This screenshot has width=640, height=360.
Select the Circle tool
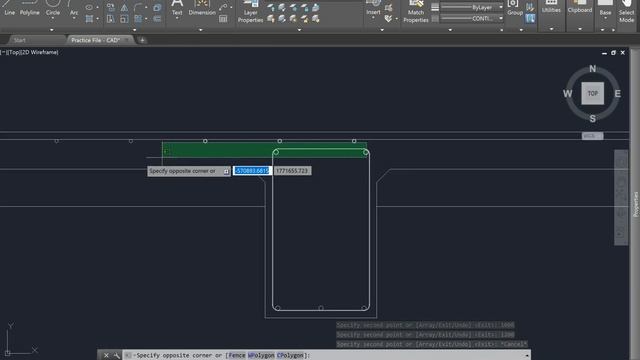tap(53, 8)
